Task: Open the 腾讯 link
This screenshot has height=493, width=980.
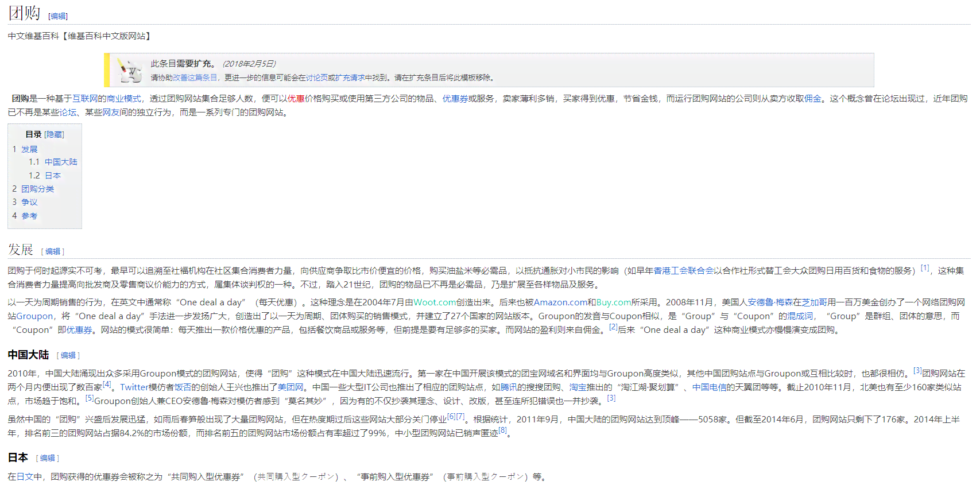Action: tap(509, 387)
